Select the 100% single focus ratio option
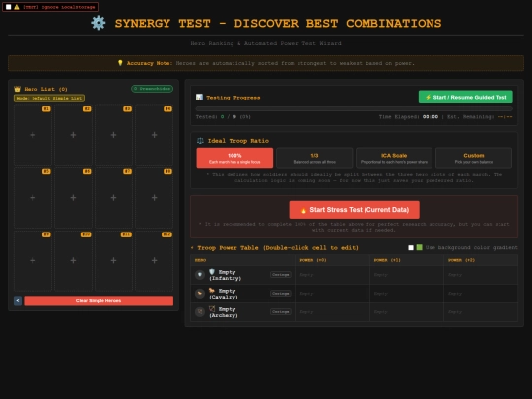 pyautogui.click(x=234, y=158)
